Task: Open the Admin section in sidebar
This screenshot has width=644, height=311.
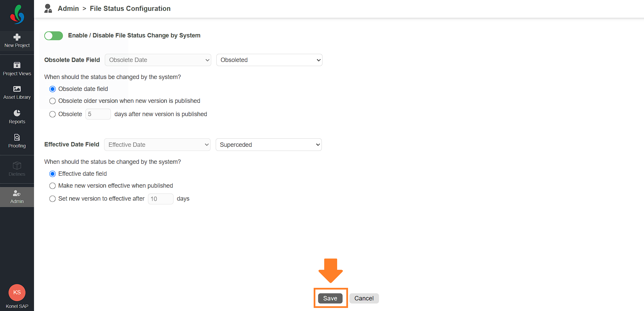Action: point(17,197)
